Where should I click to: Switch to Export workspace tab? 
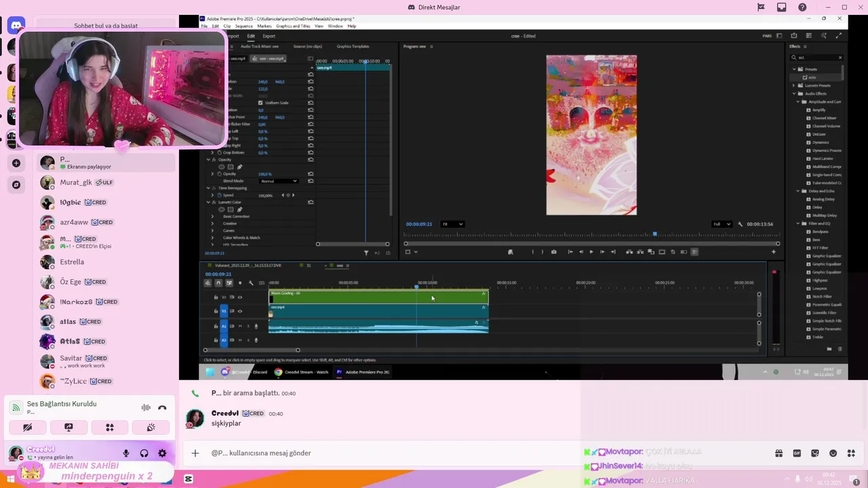coord(269,36)
